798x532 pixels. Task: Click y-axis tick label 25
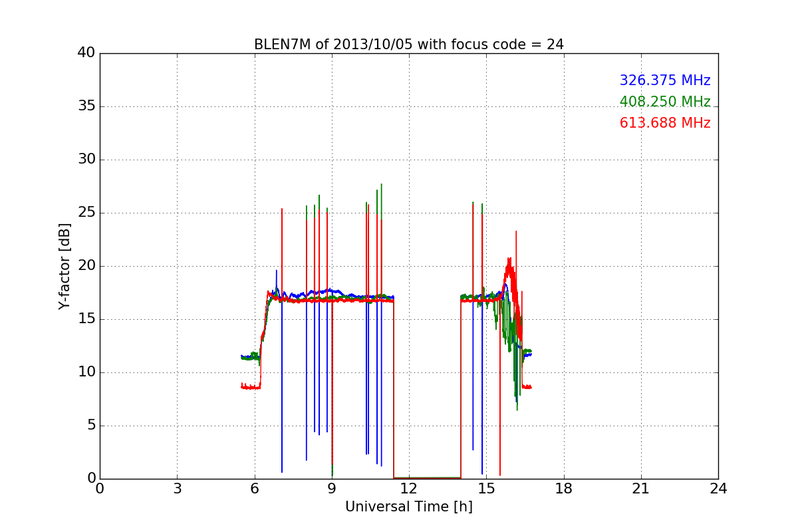pos(86,213)
